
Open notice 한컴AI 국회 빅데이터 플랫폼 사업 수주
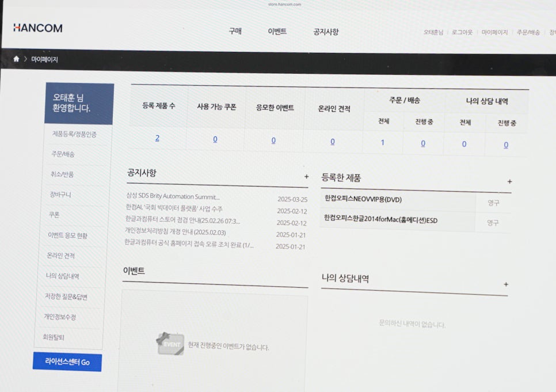(x=174, y=208)
